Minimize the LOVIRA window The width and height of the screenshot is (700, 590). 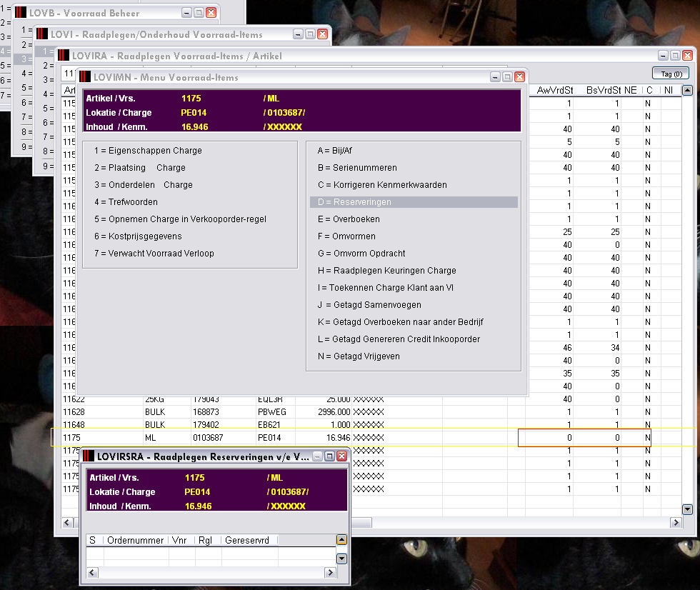pyautogui.click(x=663, y=56)
